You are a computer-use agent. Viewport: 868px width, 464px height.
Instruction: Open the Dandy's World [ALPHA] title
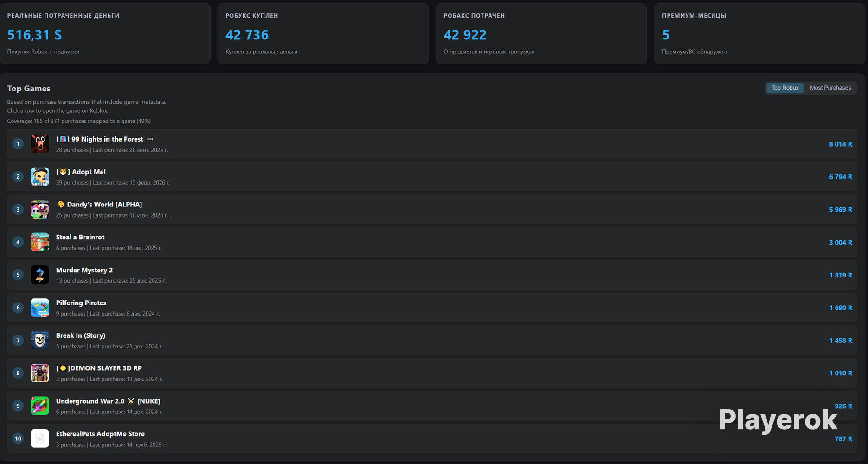[x=99, y=205]
